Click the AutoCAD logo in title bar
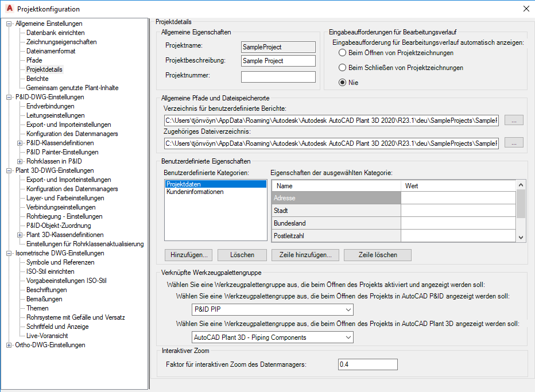535x392 pixels. 10,8
